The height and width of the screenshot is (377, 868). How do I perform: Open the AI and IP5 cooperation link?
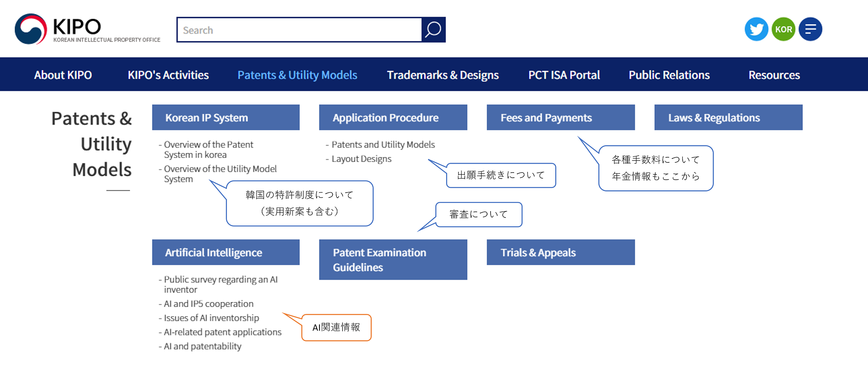tap(208, 304)
